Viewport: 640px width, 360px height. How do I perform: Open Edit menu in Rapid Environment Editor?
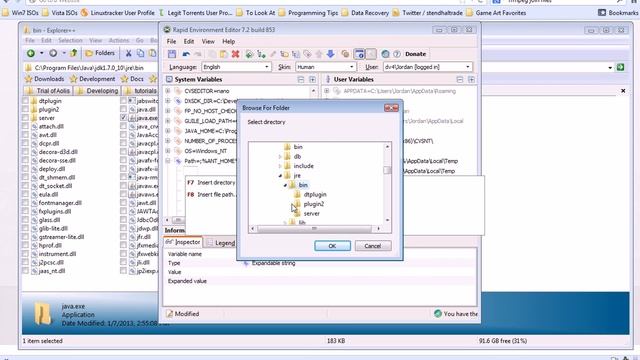click(x=189, y=41)
